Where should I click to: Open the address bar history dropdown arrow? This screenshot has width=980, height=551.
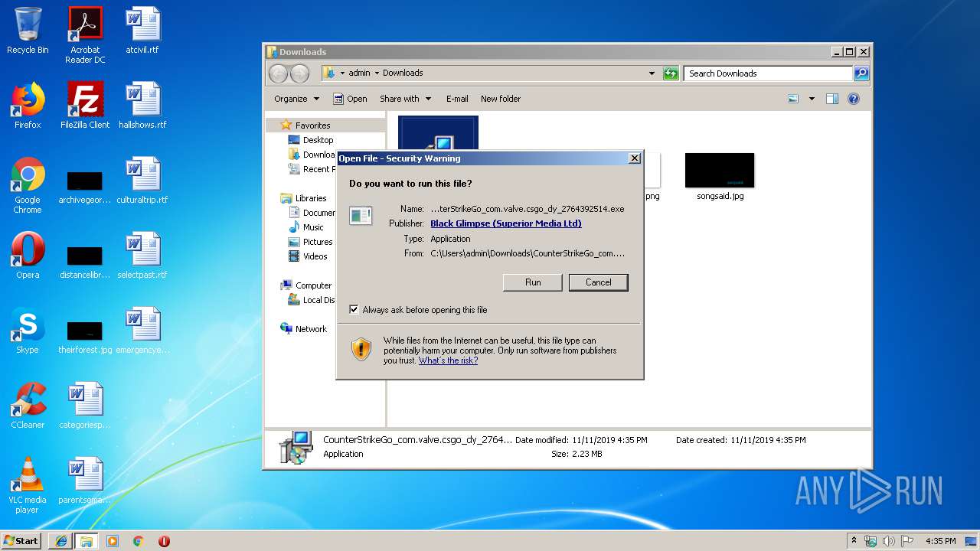652,73
